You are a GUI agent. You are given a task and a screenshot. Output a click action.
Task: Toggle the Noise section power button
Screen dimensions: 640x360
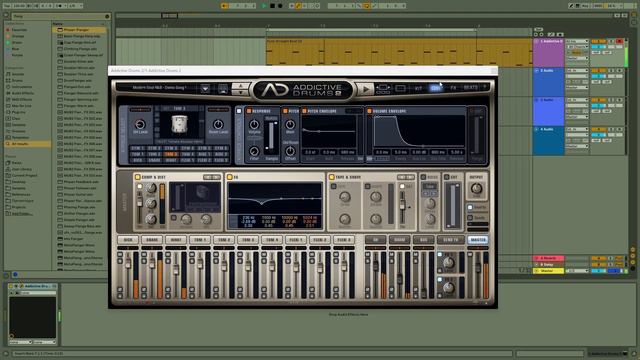(423, 177)
